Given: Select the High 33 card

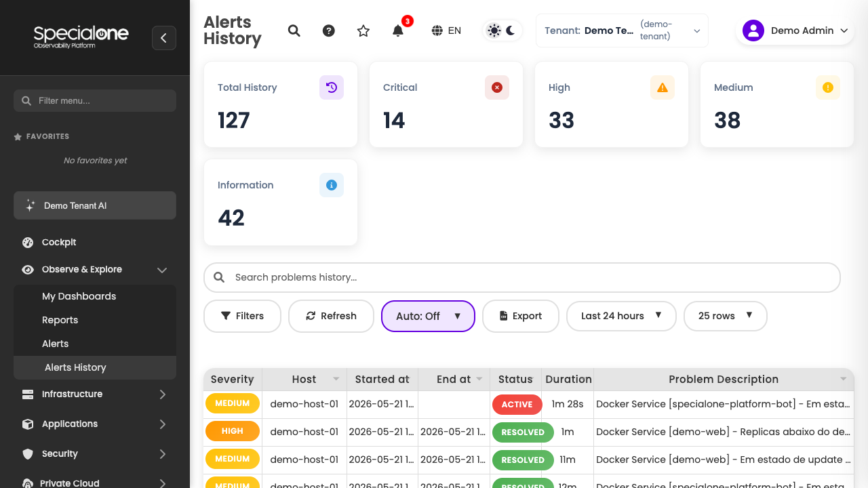Looking at the screenshot, I should pyautogui.click(x=612, y=104).
